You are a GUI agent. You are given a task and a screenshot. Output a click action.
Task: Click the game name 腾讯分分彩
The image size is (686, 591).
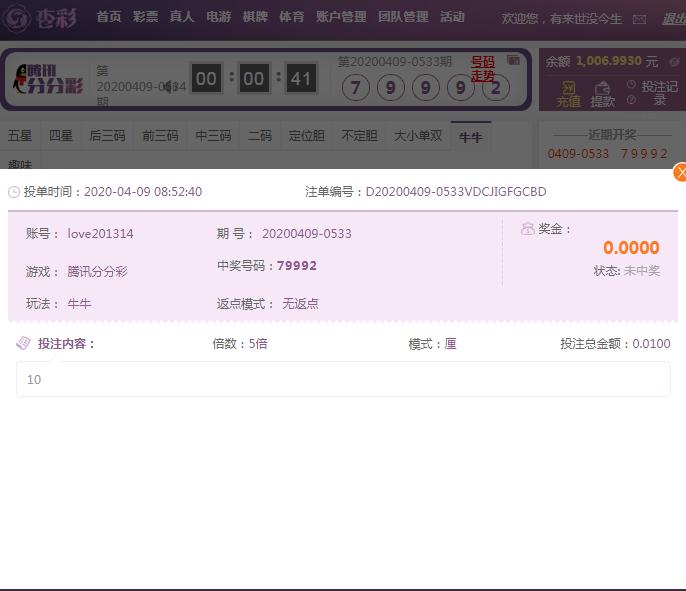pyautogui.click(x=97, y=272)
